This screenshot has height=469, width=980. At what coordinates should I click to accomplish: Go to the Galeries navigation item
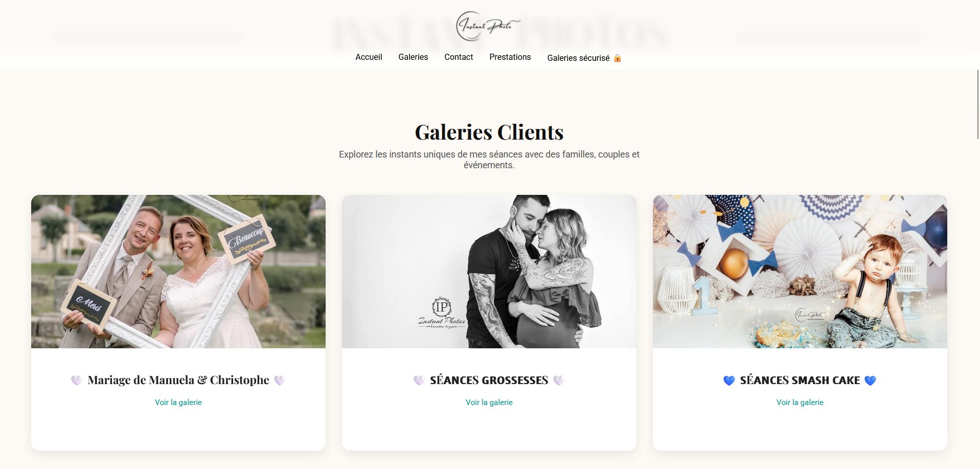click(413, 57)
